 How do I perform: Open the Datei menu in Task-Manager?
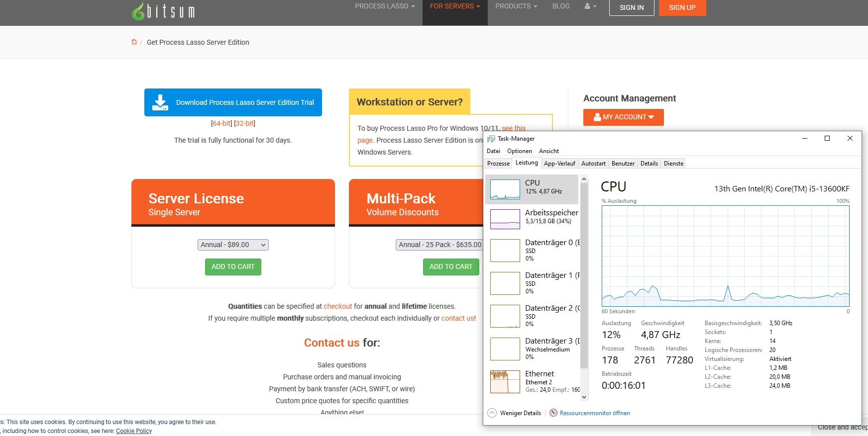[494, 151]
